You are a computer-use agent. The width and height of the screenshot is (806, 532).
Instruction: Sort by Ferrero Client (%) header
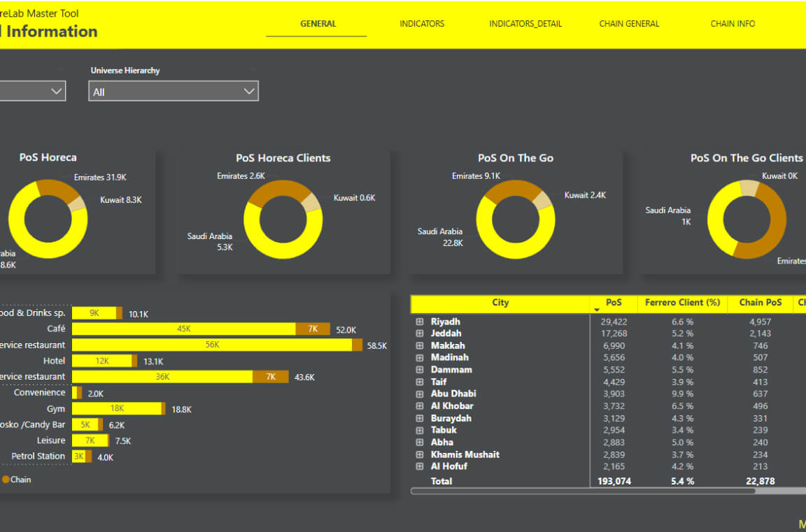pyautogui.click(x=683, y=303)
